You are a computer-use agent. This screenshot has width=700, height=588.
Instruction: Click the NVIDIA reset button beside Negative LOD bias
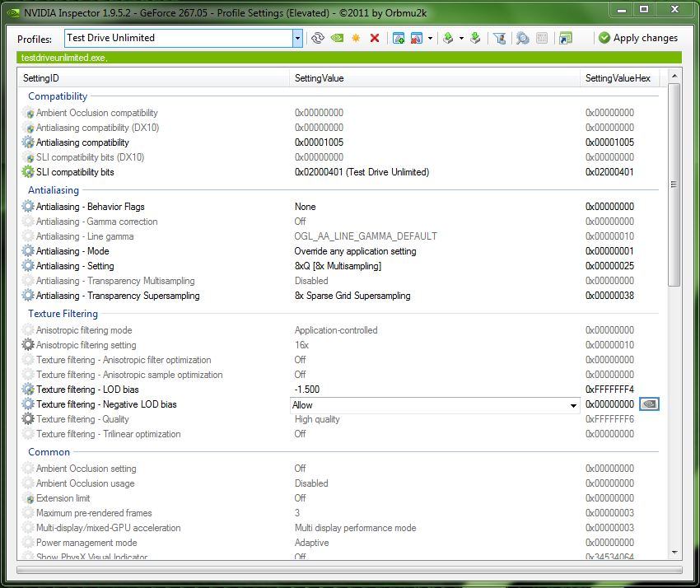[649, 404]
